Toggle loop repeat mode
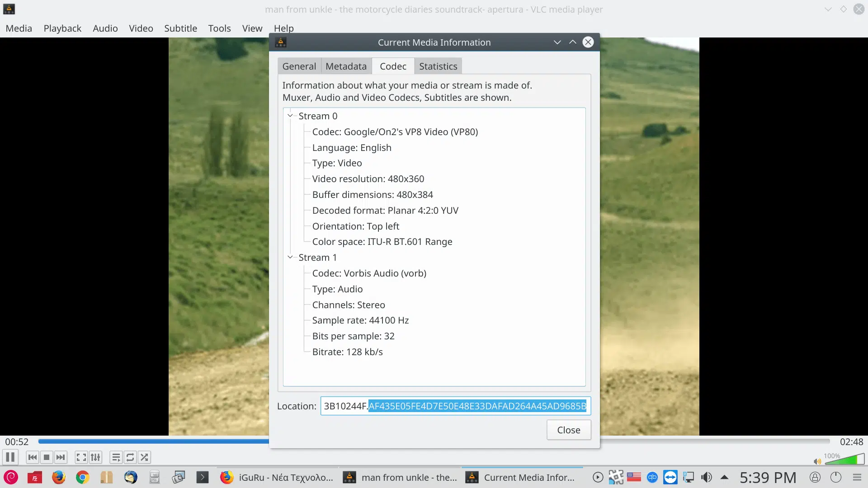Image resolution: width=868 pixels, height=488 pixels. pyautogui.click(x=130, y=457)
